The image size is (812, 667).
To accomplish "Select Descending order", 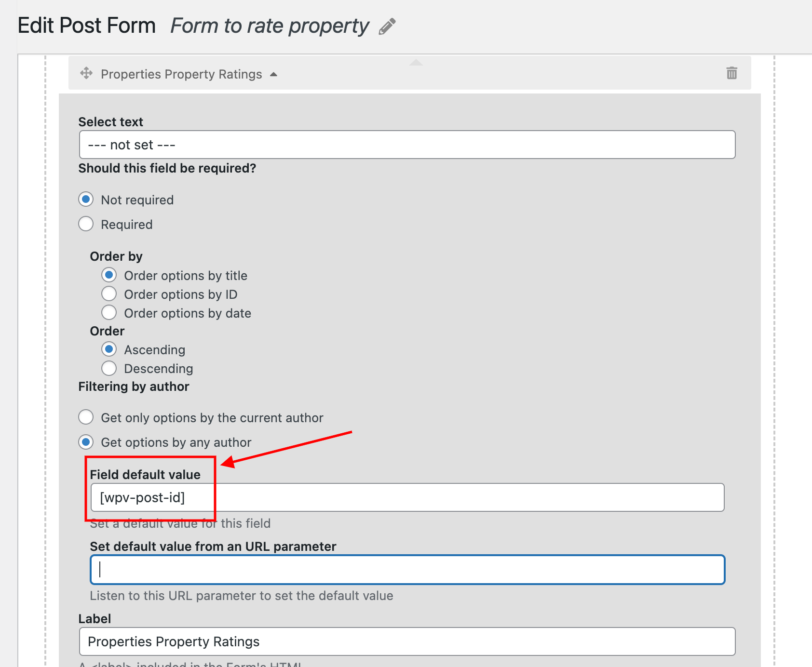I will click(109, 368).
